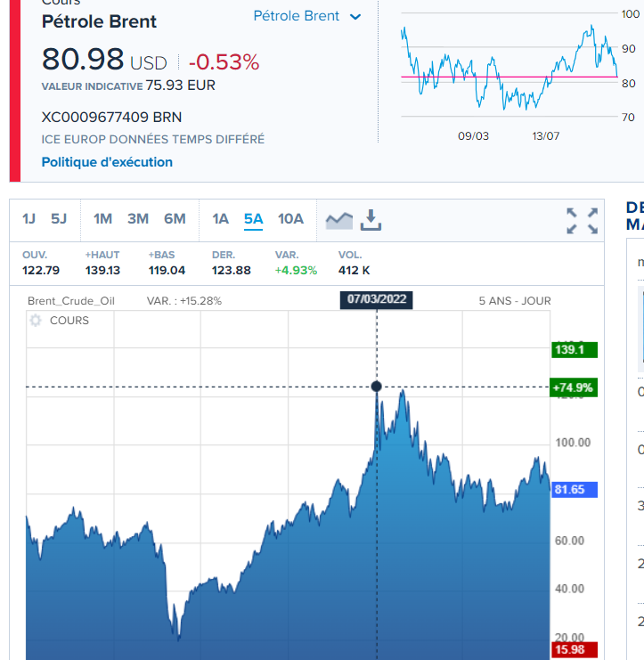
Task: Select the 1J time range
Action: point(29,219)
